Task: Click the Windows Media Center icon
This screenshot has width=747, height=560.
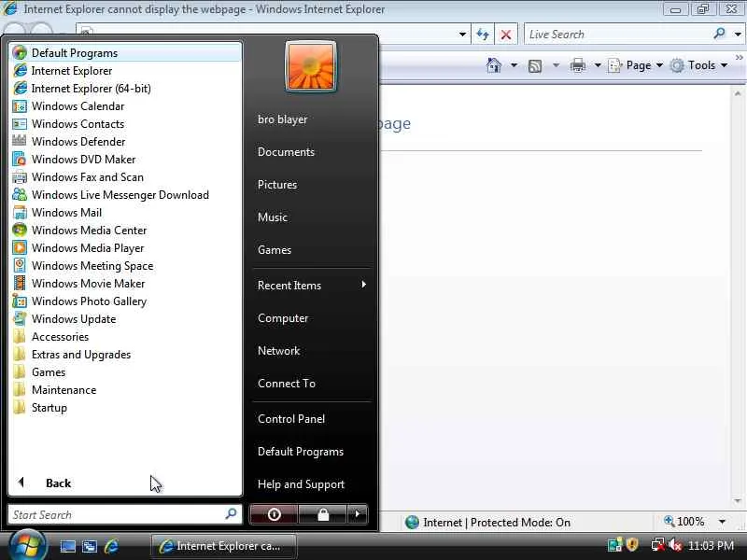Action: 20,230
